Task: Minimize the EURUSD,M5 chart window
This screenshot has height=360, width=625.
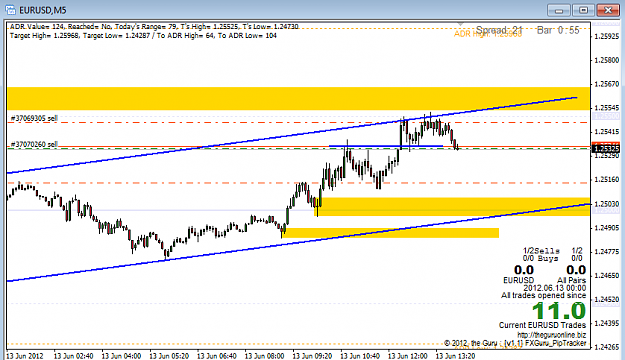Action: point(558,10)
